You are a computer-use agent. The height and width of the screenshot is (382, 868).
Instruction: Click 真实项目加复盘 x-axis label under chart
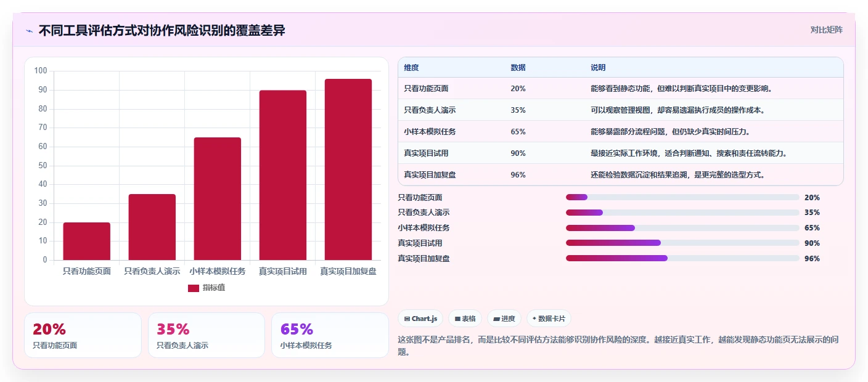point(348,271)
